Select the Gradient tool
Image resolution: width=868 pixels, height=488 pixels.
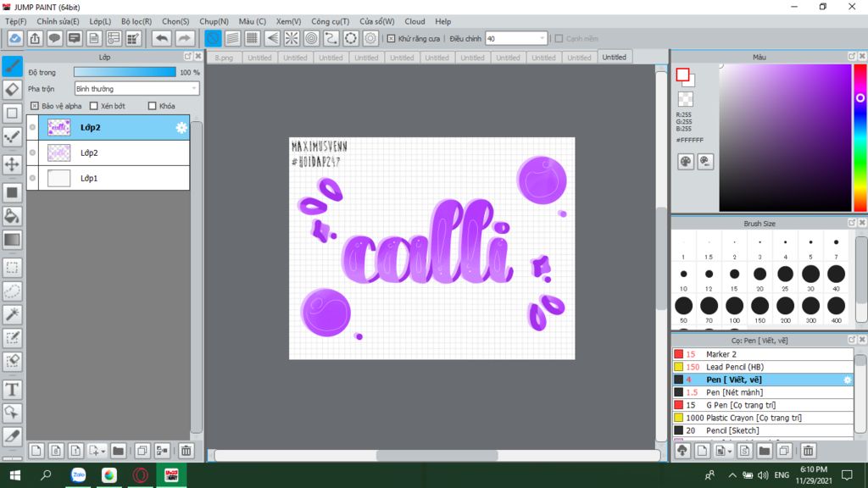(x=12, y=240)
